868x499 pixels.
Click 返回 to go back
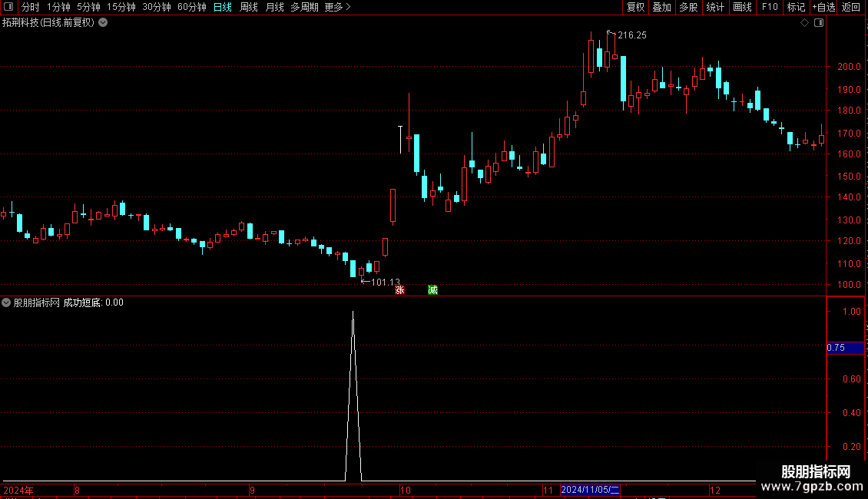[x=851, y=7]
